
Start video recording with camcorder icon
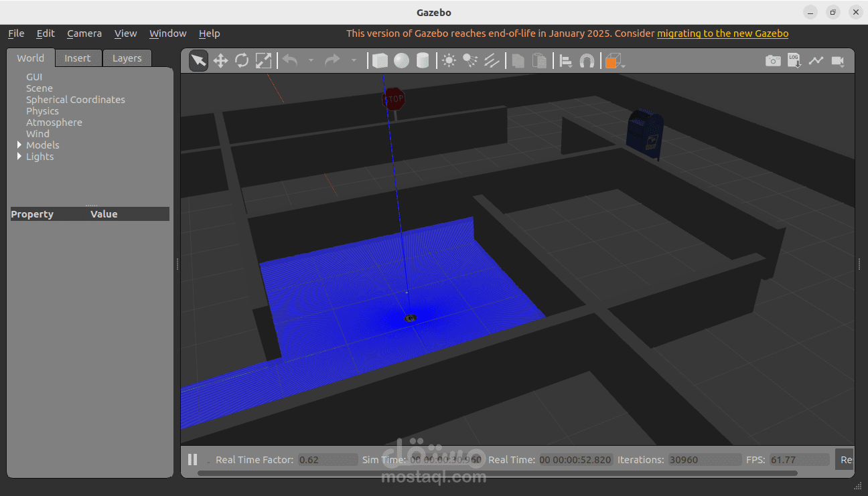point(837,61)
